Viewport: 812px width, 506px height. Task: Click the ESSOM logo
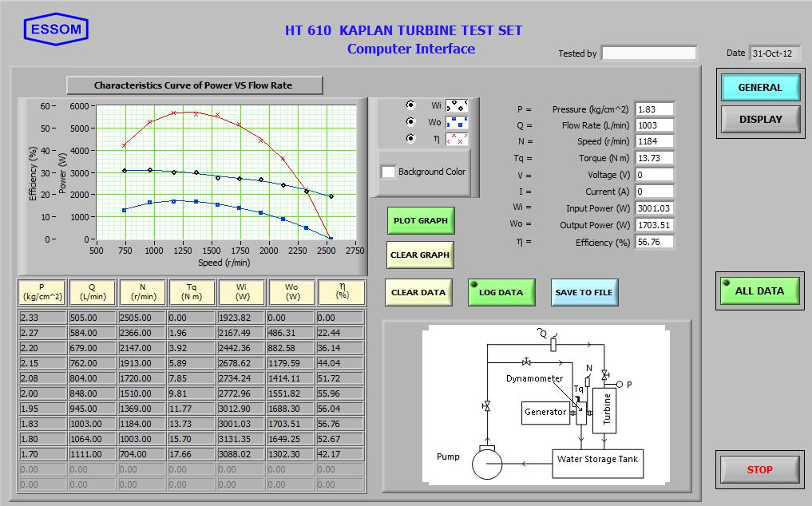[56, 29]
